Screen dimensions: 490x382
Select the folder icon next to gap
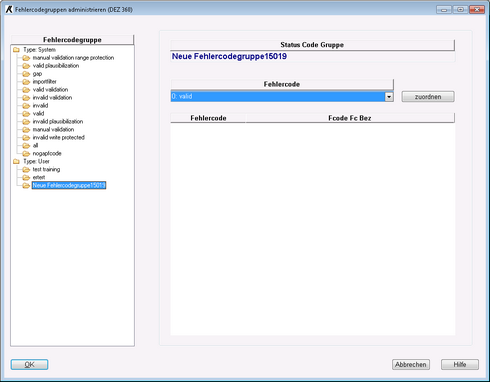pos(26,74)
